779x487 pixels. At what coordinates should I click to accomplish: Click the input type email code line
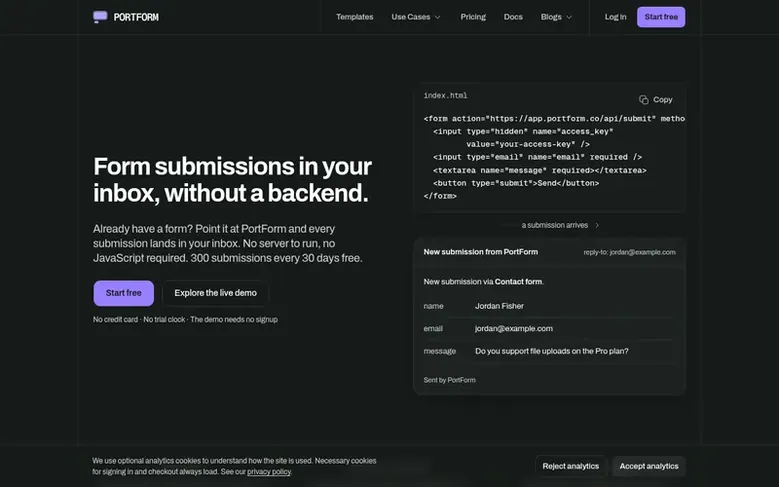[538, 158]
